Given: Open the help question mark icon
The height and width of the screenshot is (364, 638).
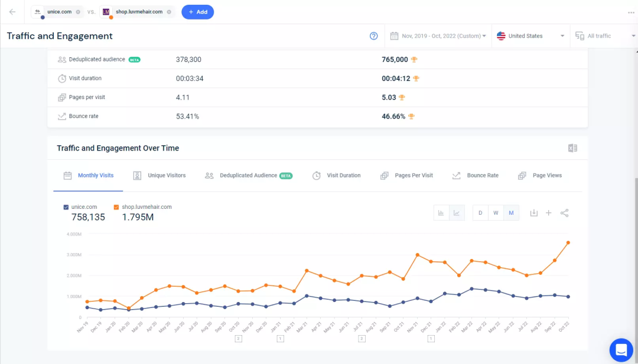Looking at the screenshot, I should (x=373, y=36).
